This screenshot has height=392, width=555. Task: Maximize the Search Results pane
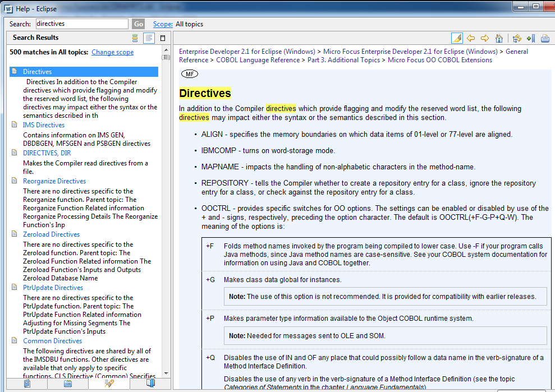click(163, 38)
